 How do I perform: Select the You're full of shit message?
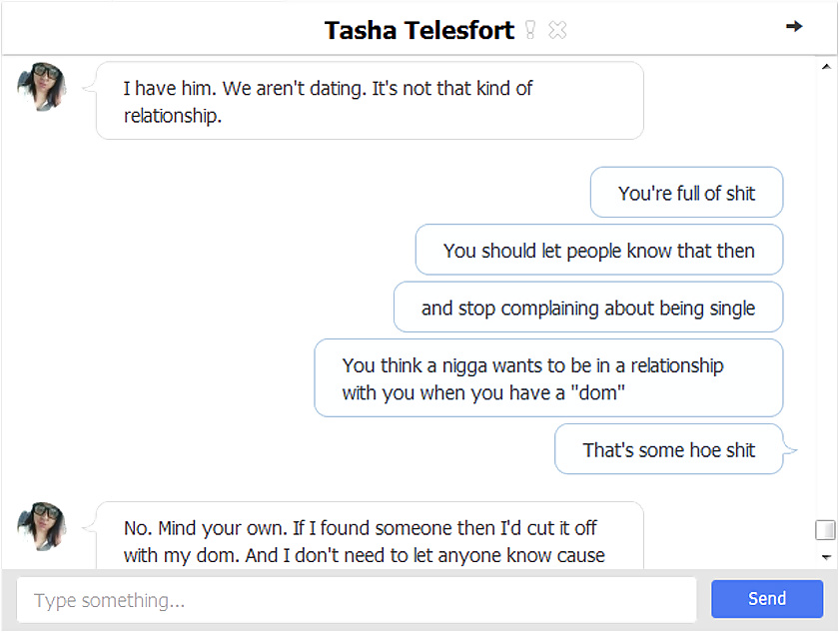coord(686,192)
